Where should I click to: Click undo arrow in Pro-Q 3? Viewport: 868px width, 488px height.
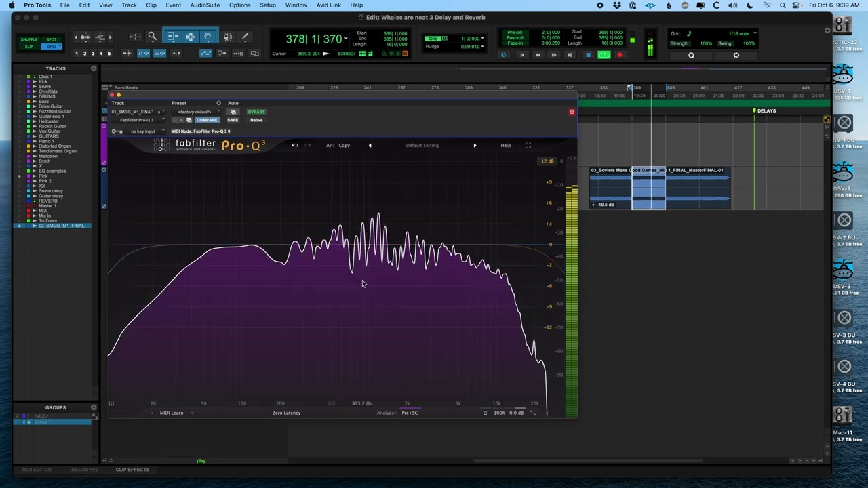[294, 145]
